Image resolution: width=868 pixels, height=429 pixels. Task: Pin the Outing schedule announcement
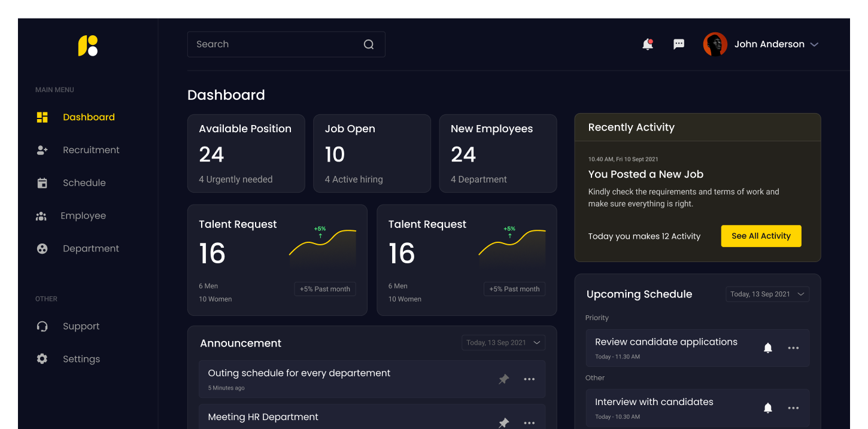[x=504, y=379]
